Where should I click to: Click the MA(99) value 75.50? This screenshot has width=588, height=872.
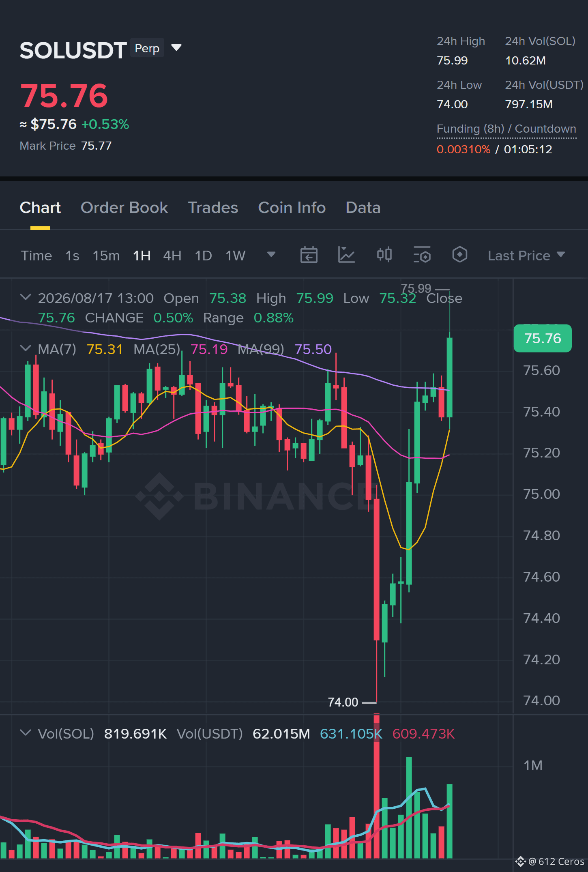pyautogui.click(x=313, y=349)
